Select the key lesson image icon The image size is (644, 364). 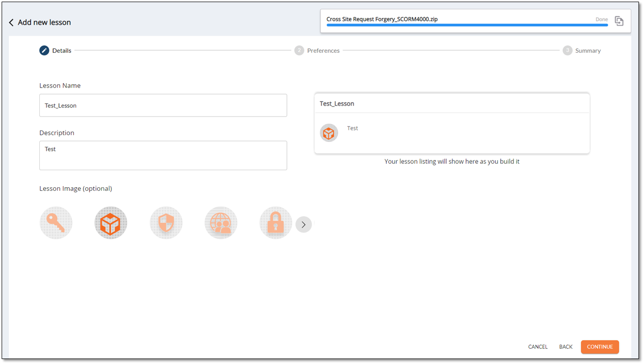pos(56,223)
